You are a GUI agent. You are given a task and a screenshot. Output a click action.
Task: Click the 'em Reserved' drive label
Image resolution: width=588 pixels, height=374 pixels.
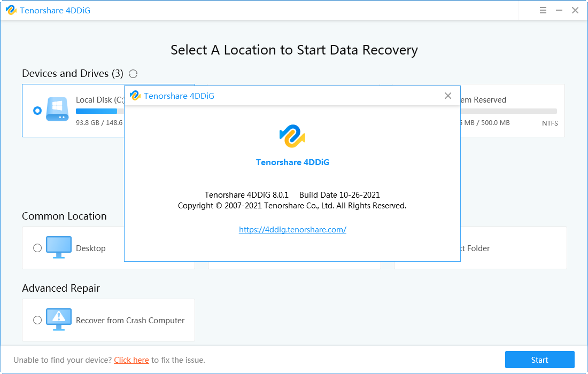483,100
